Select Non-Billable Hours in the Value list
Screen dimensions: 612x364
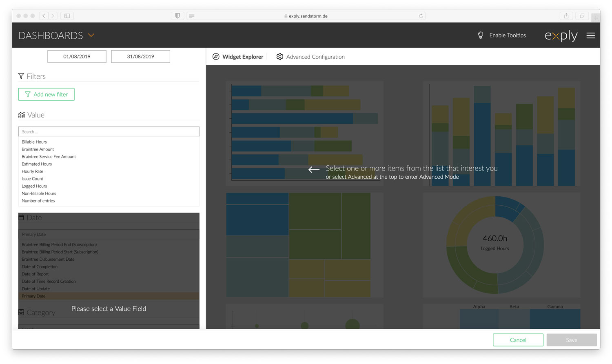pos(39,193)
